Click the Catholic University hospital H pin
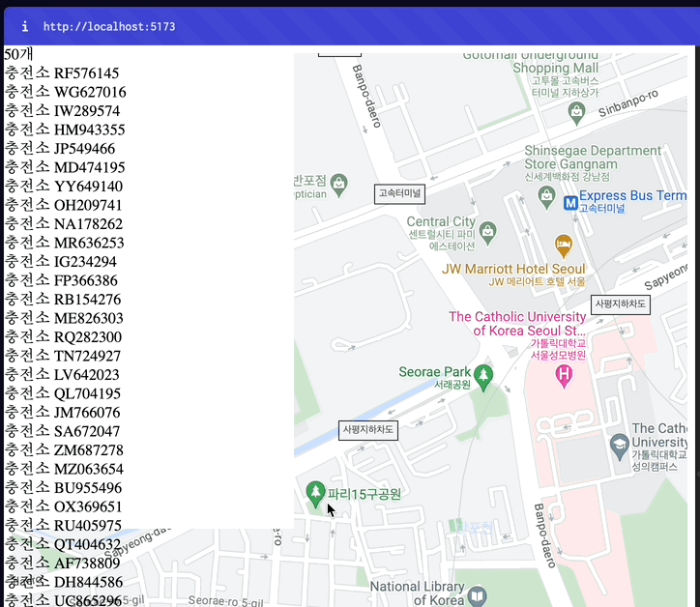Image resolution: width=700 pixels, height=607 pixels. pyautogui.click(x=564, y=375)
